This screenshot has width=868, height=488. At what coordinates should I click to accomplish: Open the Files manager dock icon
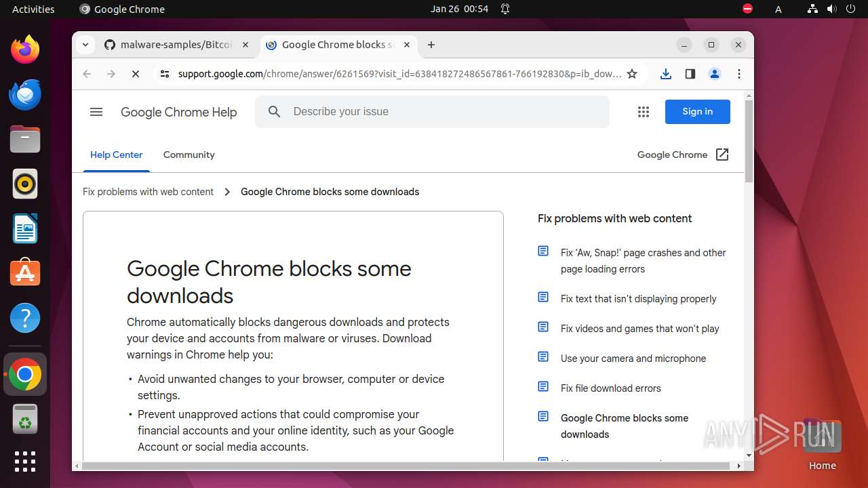(x=25, y=139)
